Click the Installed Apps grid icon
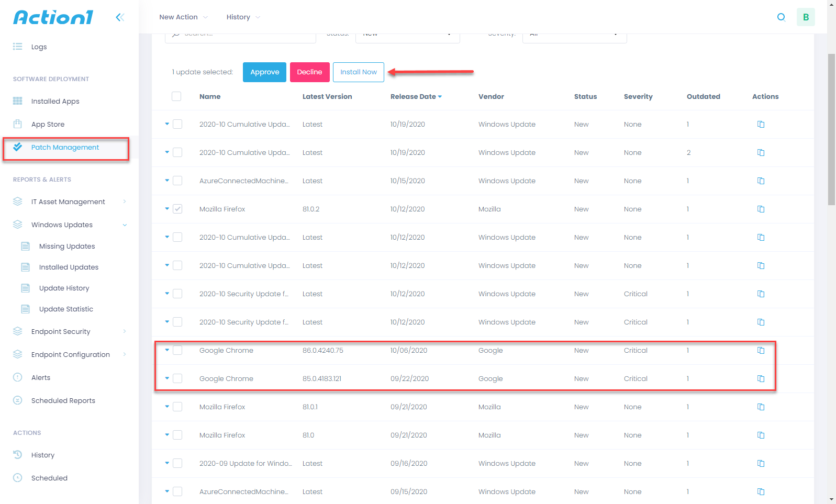The width and height of the screenshot is (836, 504). click(x=18, y=101)
